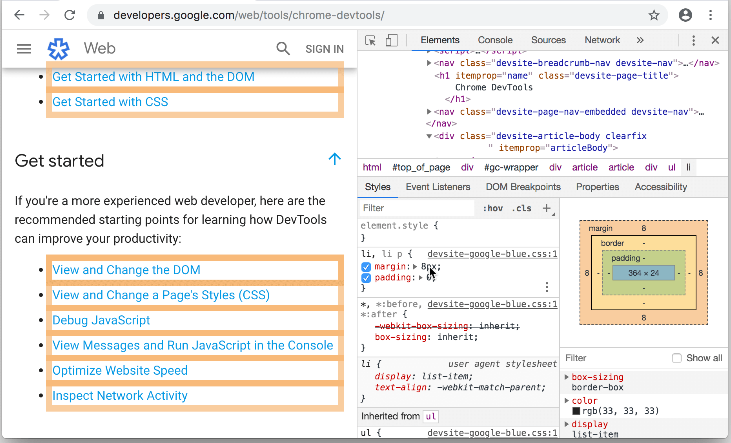Activate the inspect element picker icon
This screenshot has width=731, height=443.
click(x=370, y=40)
